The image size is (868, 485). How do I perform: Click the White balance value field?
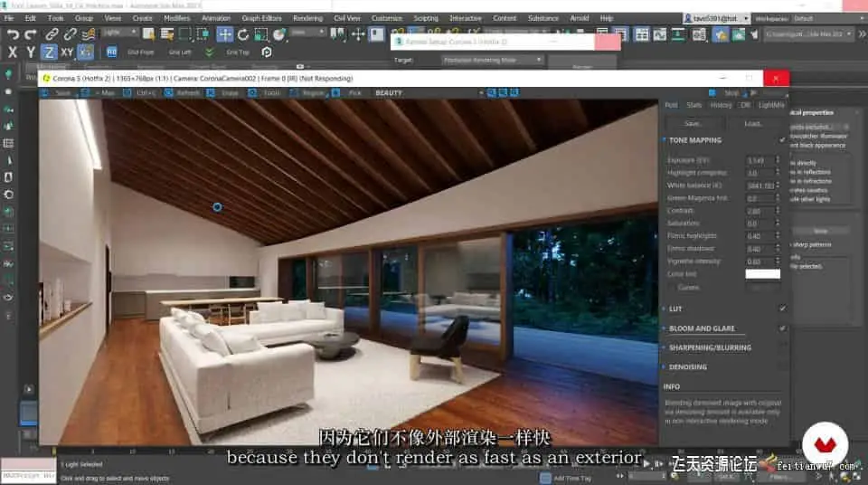coord(759,185)
